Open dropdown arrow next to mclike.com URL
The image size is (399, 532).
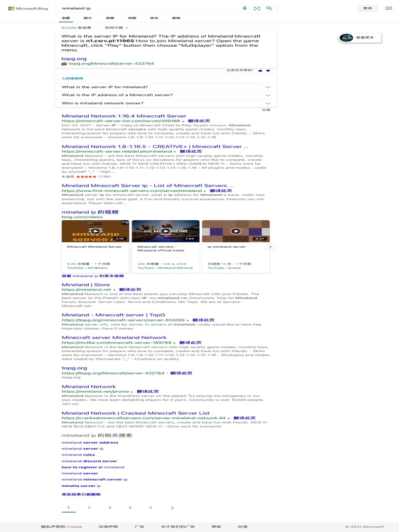[x=175, y=343]
